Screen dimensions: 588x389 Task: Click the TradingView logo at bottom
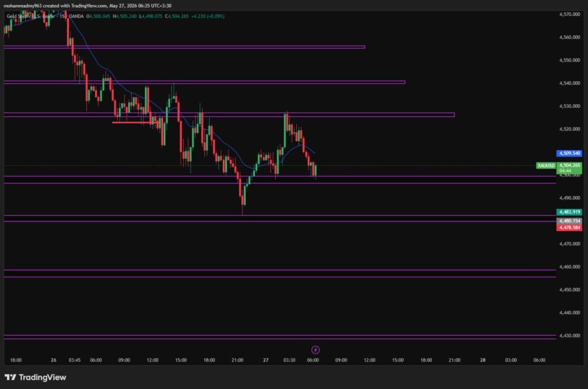click(x=35, y=378)
